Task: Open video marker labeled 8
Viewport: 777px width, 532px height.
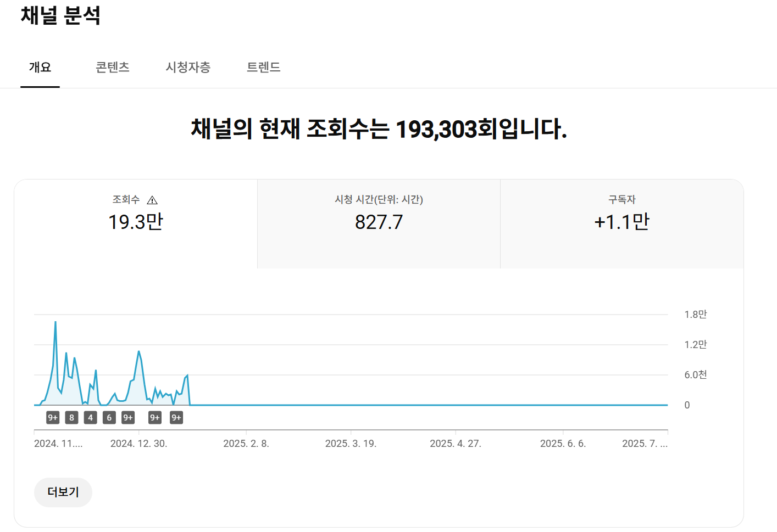Action: (71, 418)
